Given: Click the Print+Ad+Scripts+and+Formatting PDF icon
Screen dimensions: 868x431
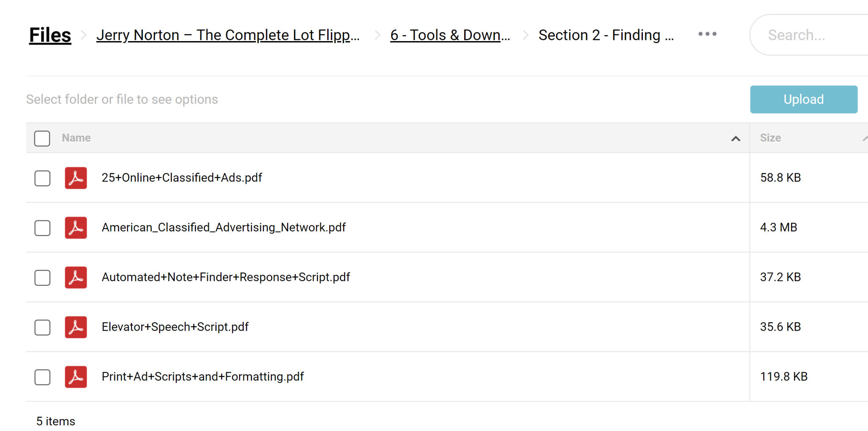Looking at the screenshot, I should [x=76, y=377].
